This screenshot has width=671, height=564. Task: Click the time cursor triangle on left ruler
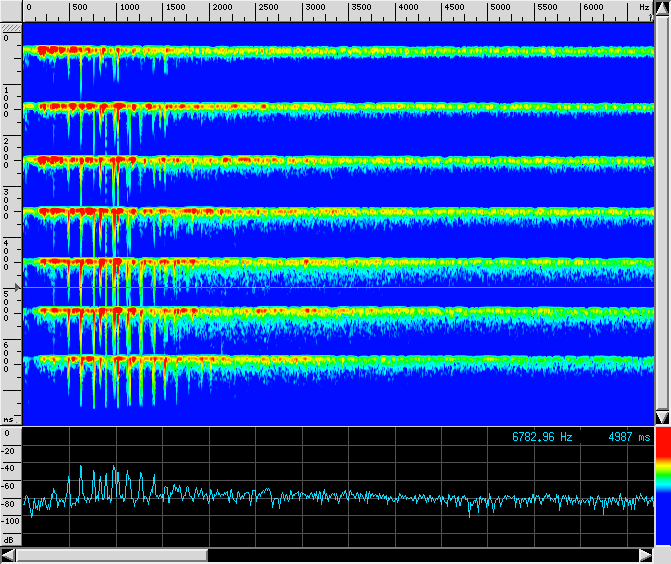coord(4,287)
